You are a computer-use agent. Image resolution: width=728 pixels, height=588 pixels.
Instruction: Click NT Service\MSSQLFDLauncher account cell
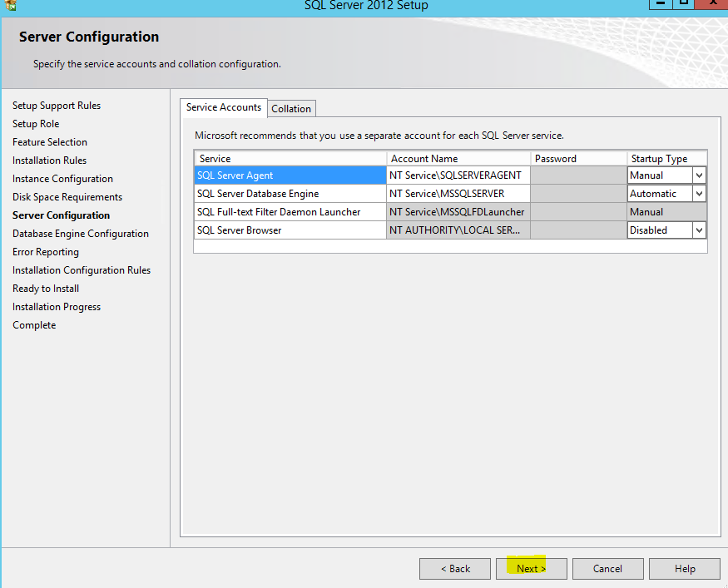click(458, 212)
